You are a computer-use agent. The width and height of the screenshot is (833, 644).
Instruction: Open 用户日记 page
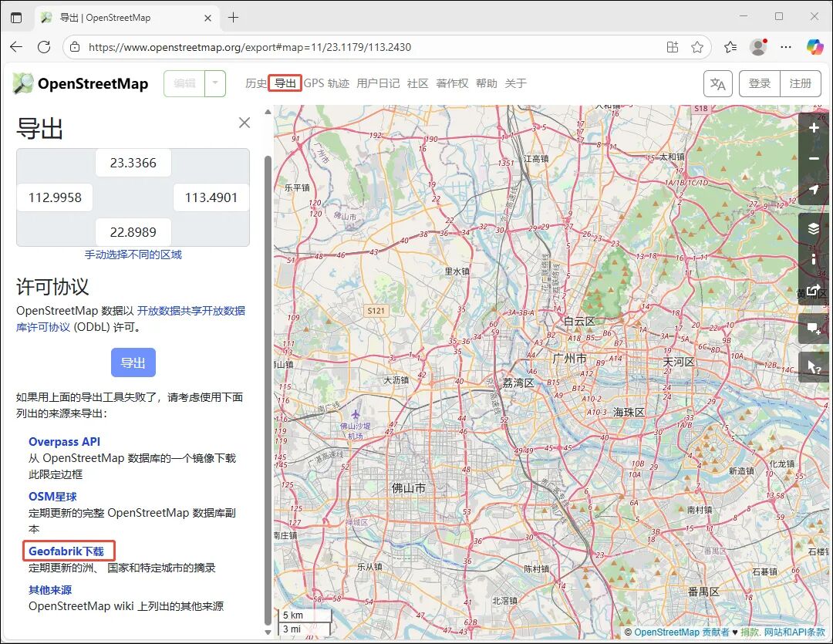(x=378, y=83)
